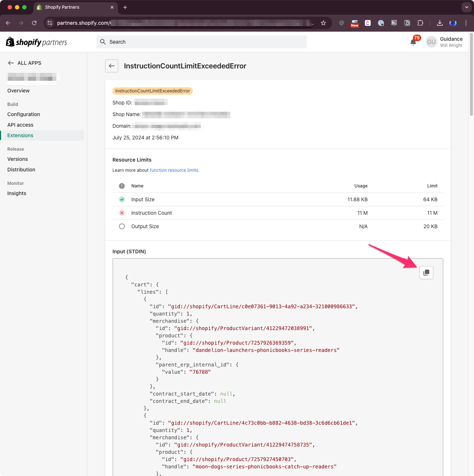Viewport: 474px width, 476px height.
Task: Click the Resource Limits heading
Action: pyautogui.click(x=132, y=160)
